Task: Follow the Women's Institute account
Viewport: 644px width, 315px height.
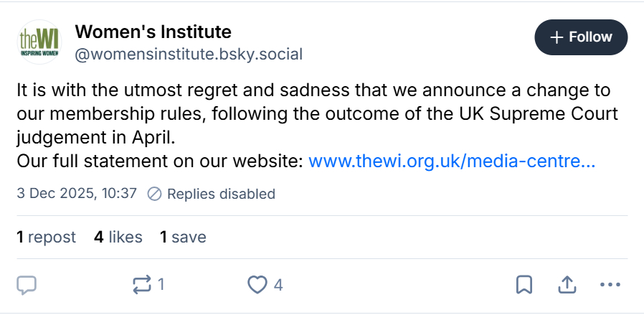Action: 581,37
